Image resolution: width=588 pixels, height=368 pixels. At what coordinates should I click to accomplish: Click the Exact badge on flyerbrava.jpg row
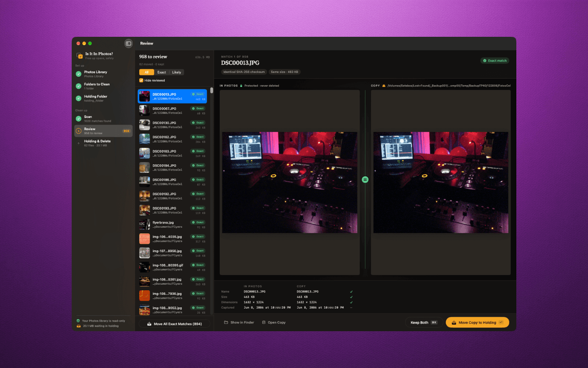(198, 222)
